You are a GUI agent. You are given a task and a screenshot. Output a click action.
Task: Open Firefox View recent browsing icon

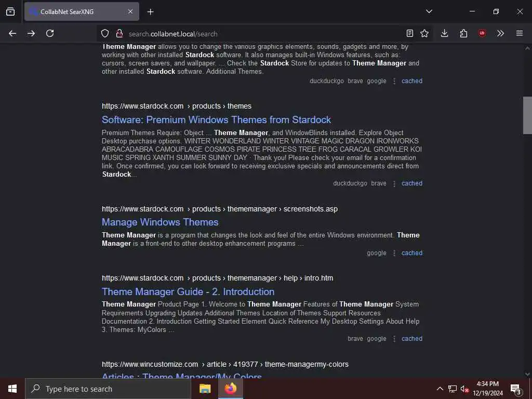click(10, 11)
